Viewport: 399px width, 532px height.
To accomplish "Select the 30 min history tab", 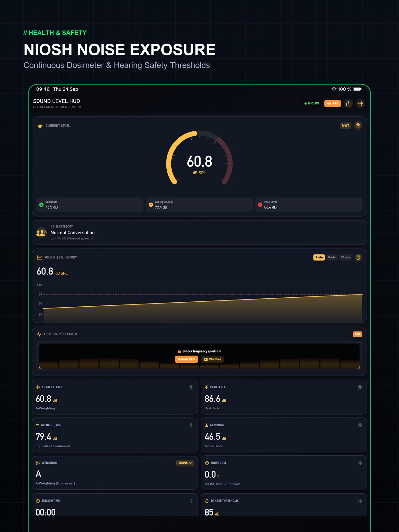I will [x=345, y=257].
